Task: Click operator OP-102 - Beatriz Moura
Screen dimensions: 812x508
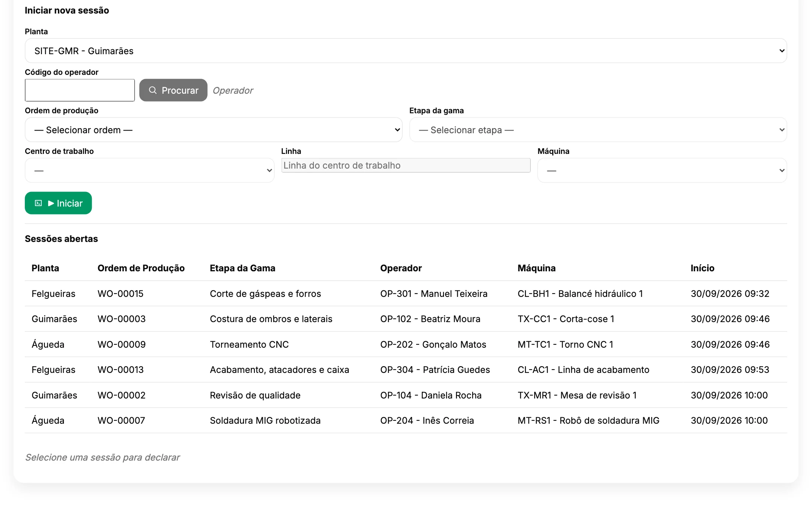Action: [x=430, y=319]
